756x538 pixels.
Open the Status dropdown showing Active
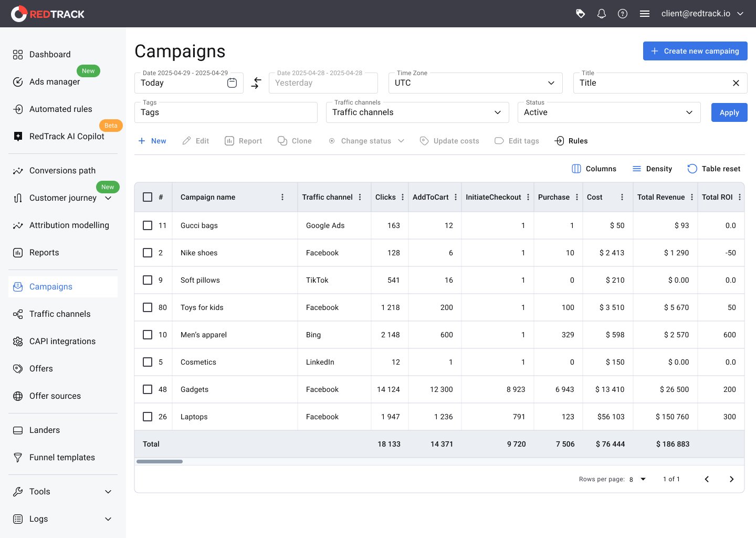coord(608,112)
